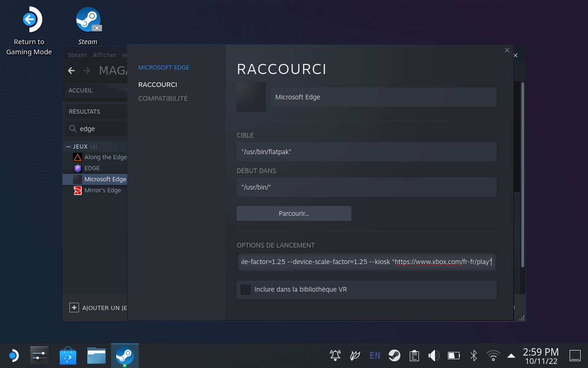Open Dolphin file manager from taskbar
The width and height of the screenshot is (588, 368).
(x=96, y=356)
